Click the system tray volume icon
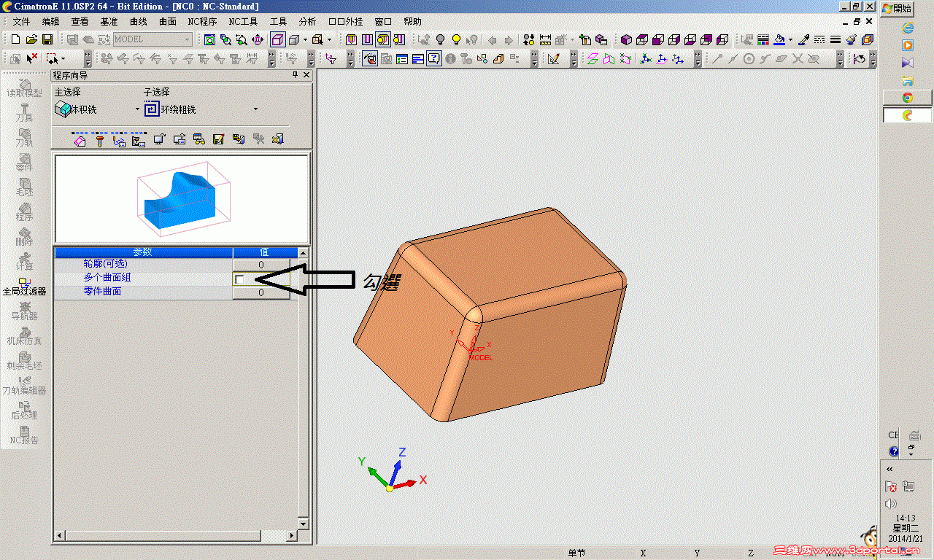Image resolution: width=934 pixels, height=560 pixels. pos(890,504)
